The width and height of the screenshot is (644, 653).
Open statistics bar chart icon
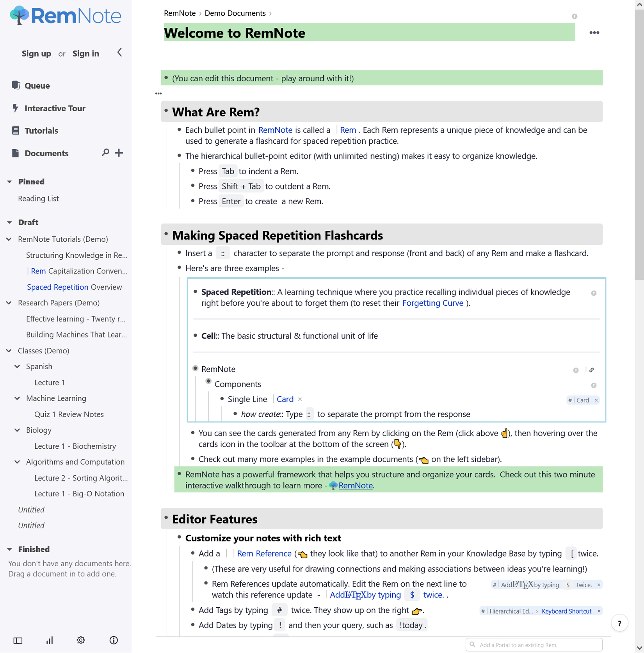pos(50,640)
